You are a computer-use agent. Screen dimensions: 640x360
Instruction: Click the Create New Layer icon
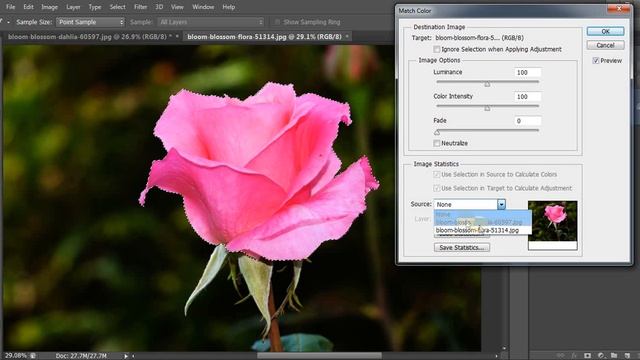627,356
